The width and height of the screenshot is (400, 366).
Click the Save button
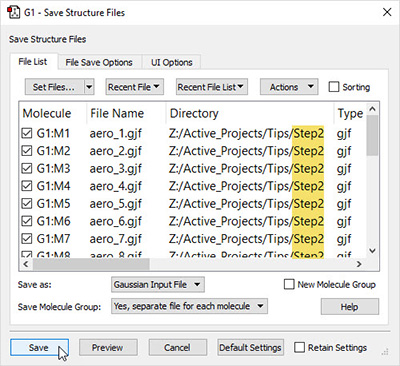pyautogui.click(x=39, y=348)
